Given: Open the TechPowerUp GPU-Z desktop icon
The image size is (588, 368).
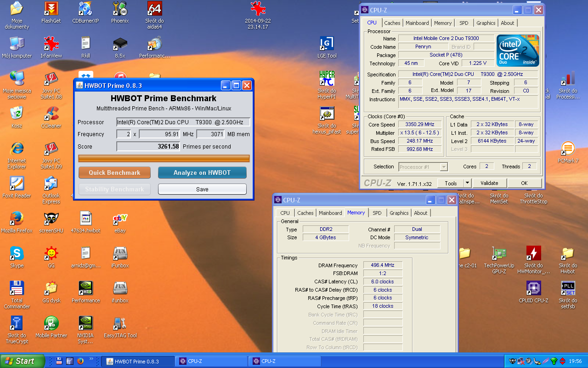Looking at the screenshot, I should pyautogui.click(x=499, y=253).
